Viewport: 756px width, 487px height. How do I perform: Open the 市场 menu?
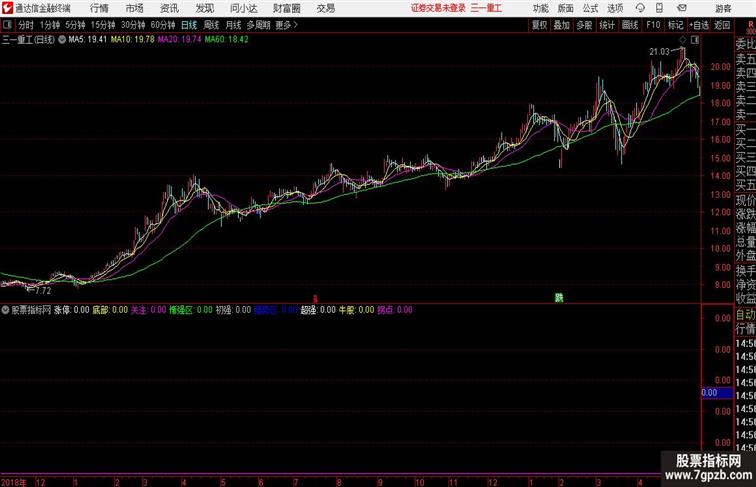(135, 8)
